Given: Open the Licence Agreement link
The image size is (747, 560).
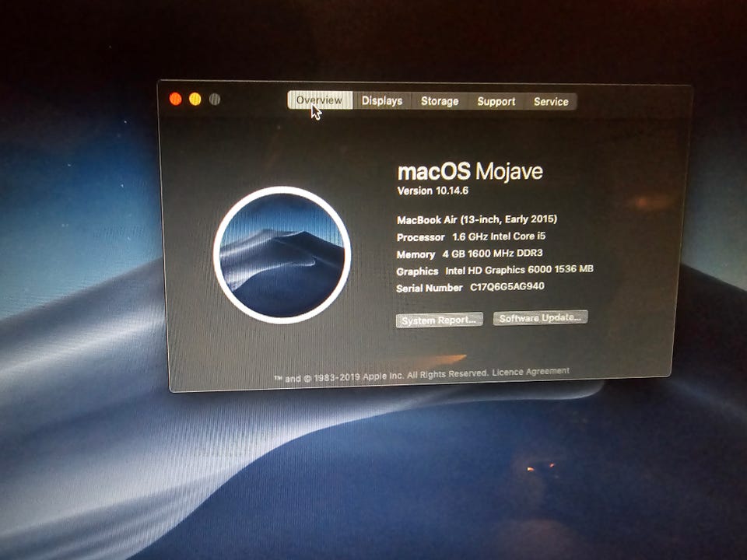Looking at the screenshot, I should click(531, 372).
